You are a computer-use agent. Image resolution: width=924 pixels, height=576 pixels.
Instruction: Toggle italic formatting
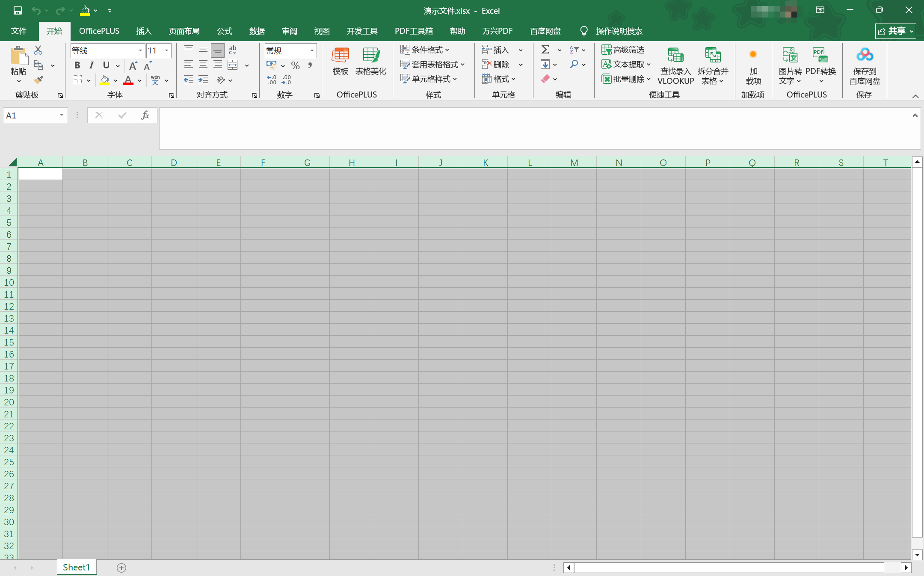coord(91,65)
